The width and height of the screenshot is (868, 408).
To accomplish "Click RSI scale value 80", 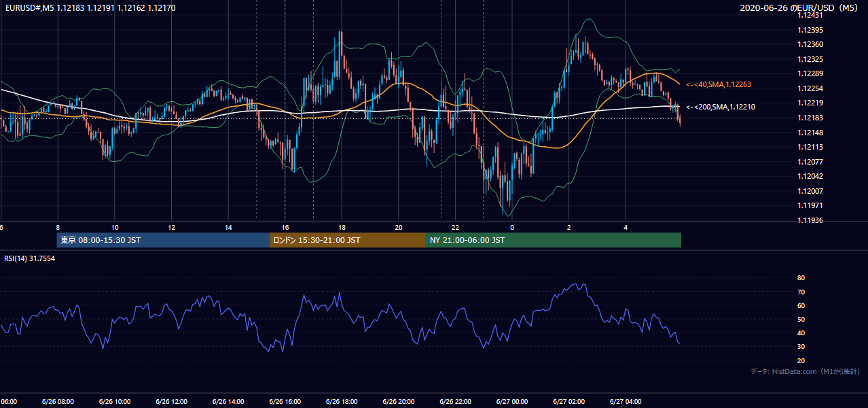I will [801, 278].
